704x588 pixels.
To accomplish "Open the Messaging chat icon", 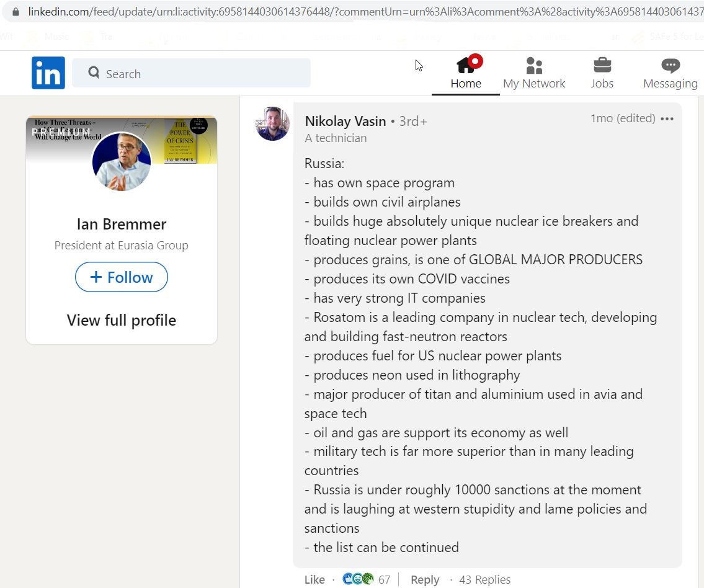I will click(671, 66).
